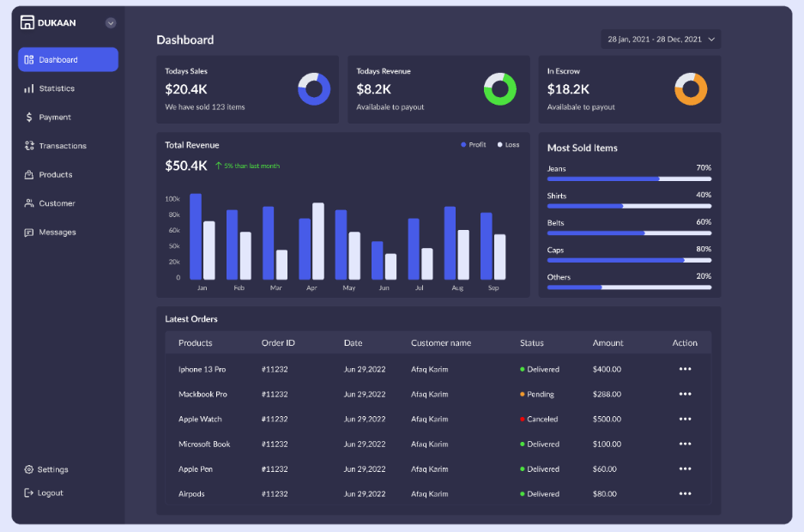Open action menu for Apple Watch order
Screen dimensions: 804x532
tap(685, 420)
